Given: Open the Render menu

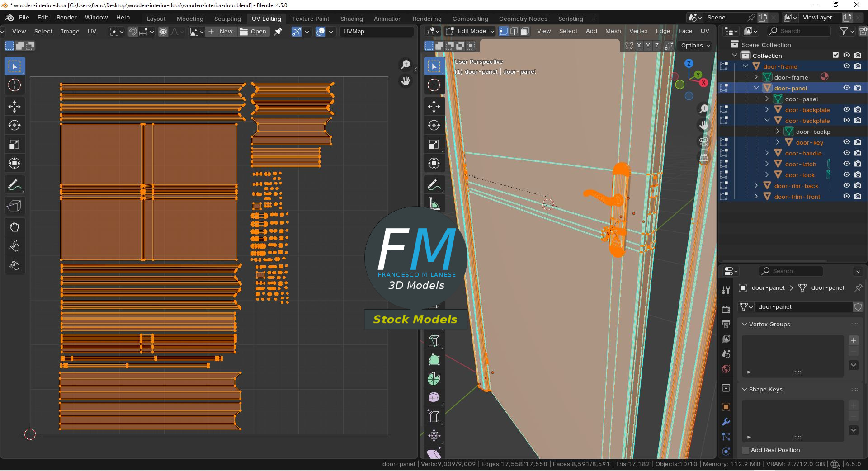Looking at the screenshot, I should point(66,17).
